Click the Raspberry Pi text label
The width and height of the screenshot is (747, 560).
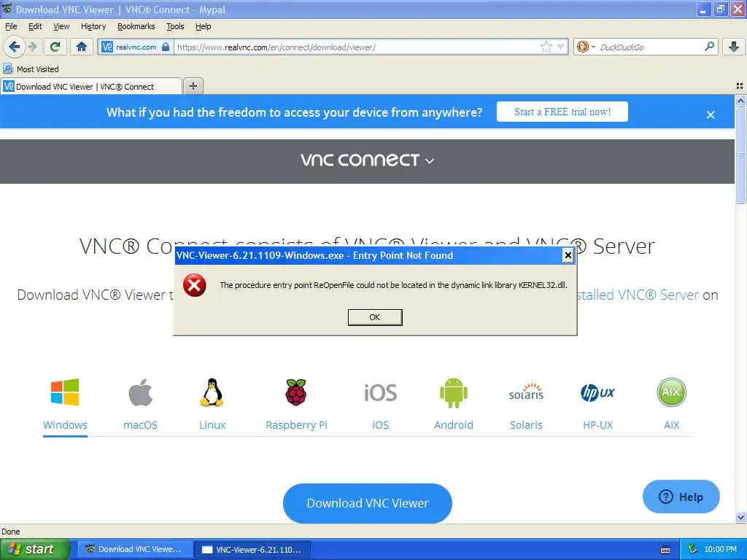(x=296, y=425)
